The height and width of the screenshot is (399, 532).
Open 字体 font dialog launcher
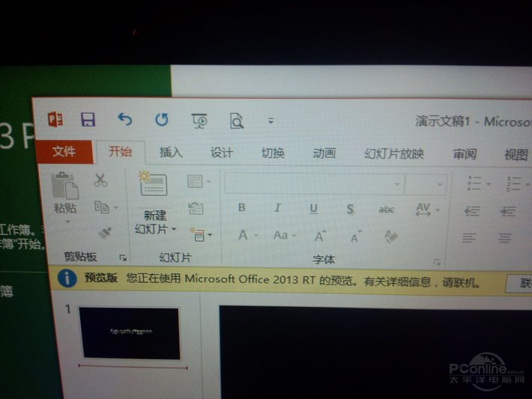coord(438,262)
